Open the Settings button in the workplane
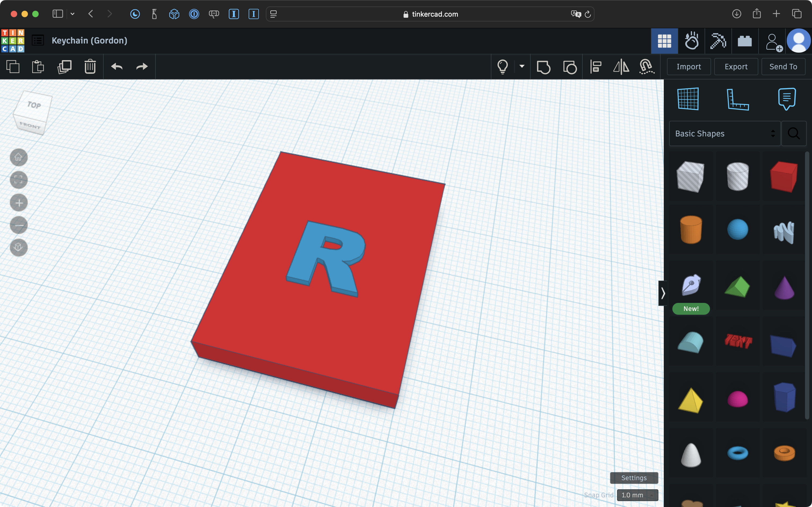This screenshot has height=507, width=812. coord(634,478)
